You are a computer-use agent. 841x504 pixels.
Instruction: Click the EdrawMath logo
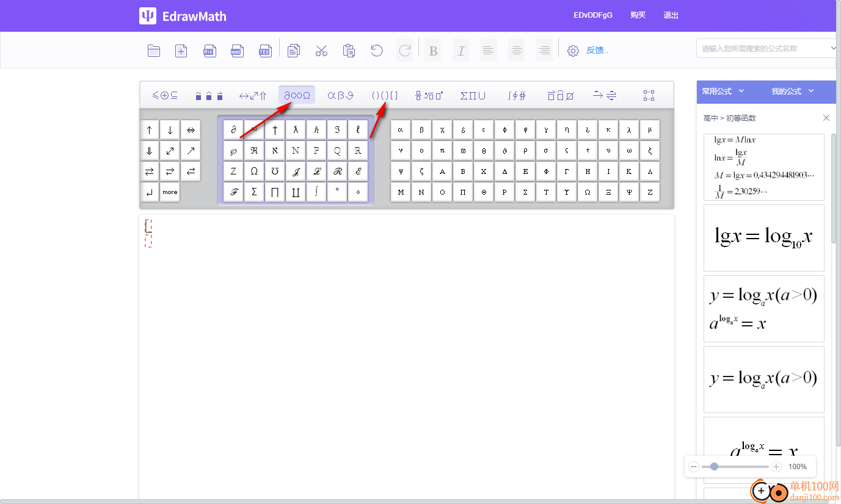pyautogui.click(x=183, y=16)
